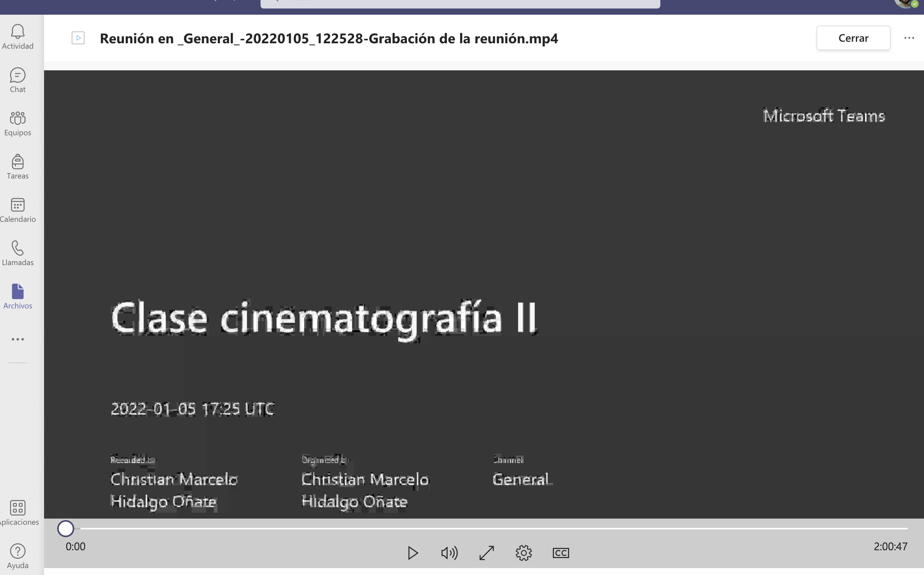The height and width of the screenshot is (575, 924).
Task: Mute the video volume speaker
Action: click(449, 553)
